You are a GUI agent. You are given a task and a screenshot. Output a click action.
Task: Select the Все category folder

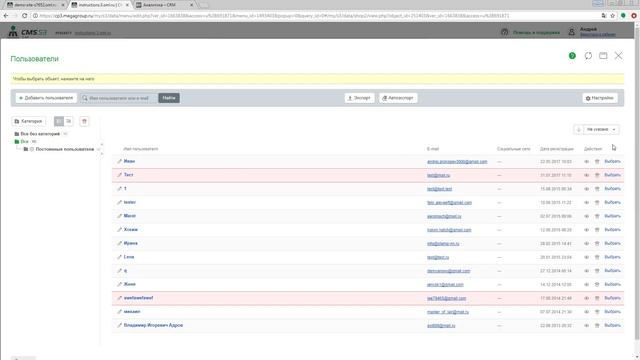click(24, 142)
